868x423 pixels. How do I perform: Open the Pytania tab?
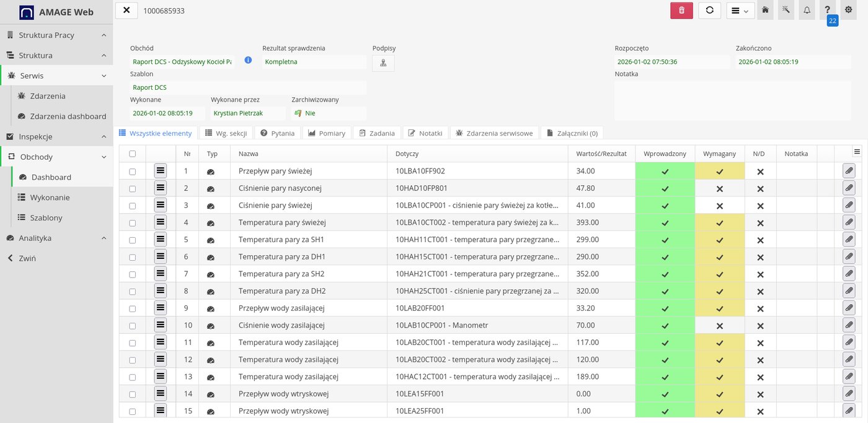278,133
